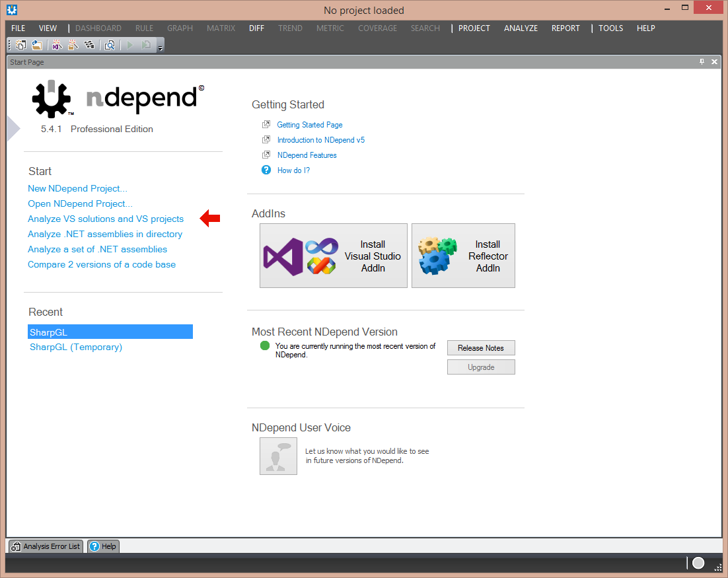Open SharpGL (Temporary) recent project

pos(76,347)
